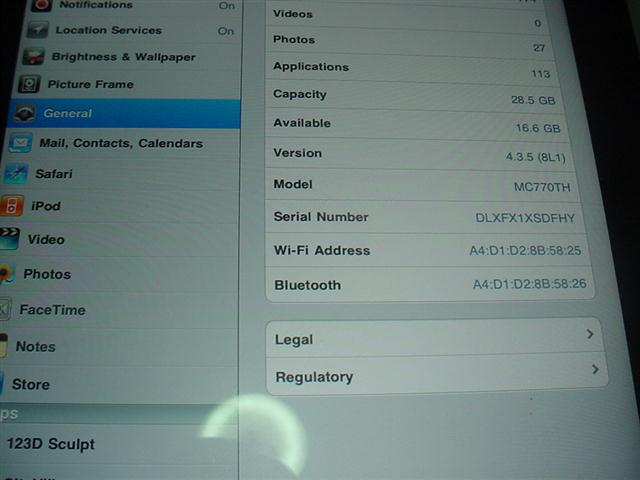Screen dimensions: 640x480
Task: Tap the Mail envelope icon
Action: (x=20, y=143)
